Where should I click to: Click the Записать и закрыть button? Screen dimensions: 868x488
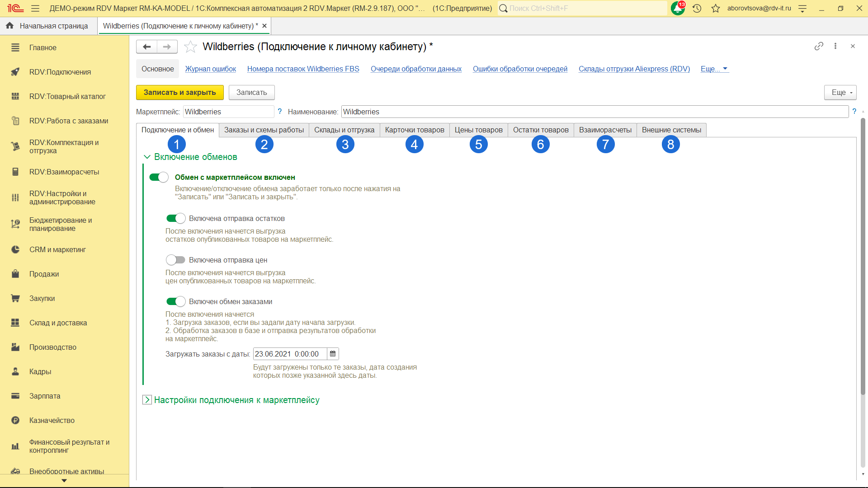point(179,92)
